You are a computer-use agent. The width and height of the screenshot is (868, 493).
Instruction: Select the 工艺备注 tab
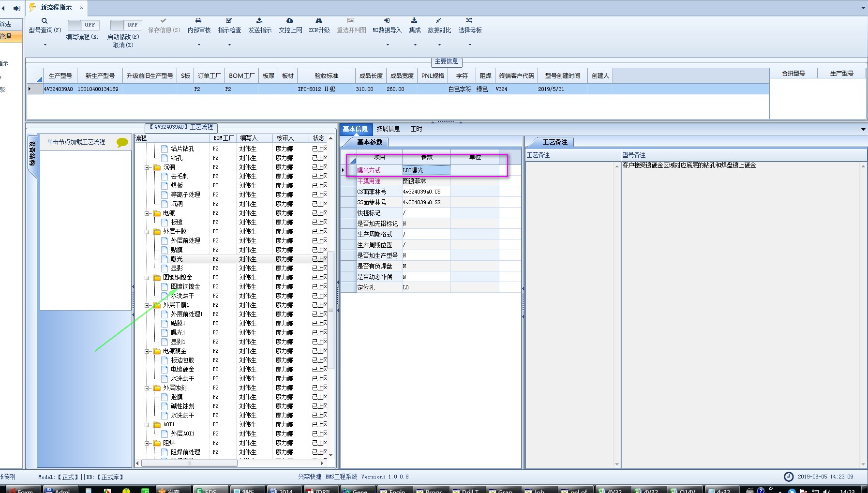(554, 142)
